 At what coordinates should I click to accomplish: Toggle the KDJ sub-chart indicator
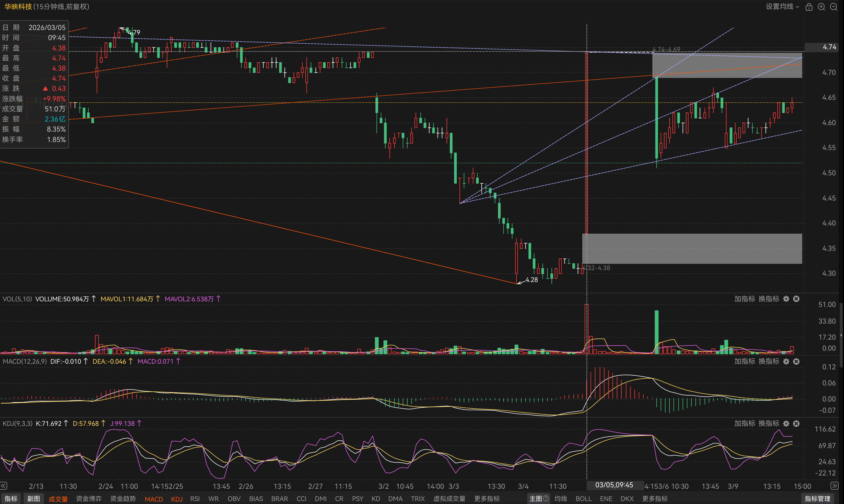tap(177, 499)
